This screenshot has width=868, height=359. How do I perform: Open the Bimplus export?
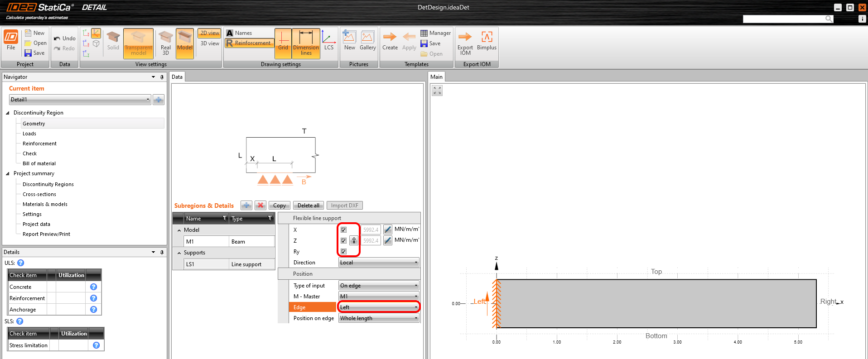pos(487,41)
